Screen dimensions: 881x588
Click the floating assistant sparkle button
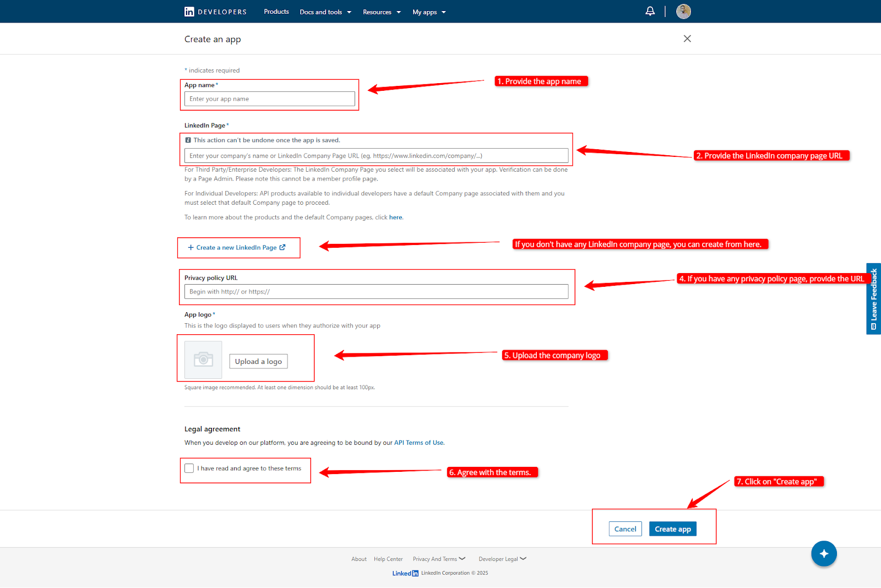click(x=824, y=553)
